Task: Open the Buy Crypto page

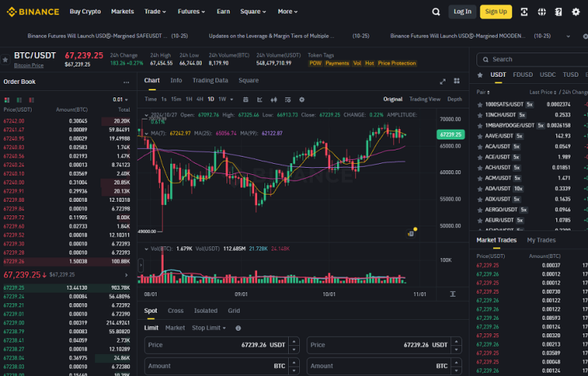Action: pos(85,12)
